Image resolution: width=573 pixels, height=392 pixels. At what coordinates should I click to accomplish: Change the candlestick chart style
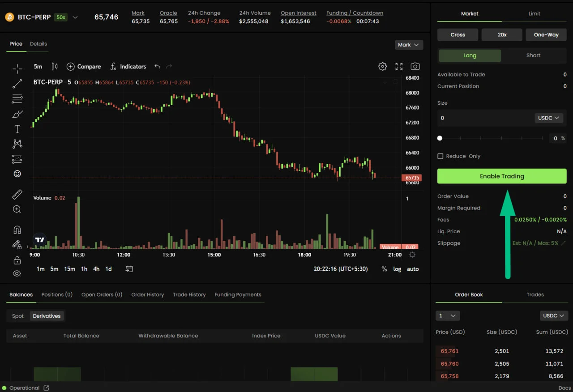pos(55,66)
